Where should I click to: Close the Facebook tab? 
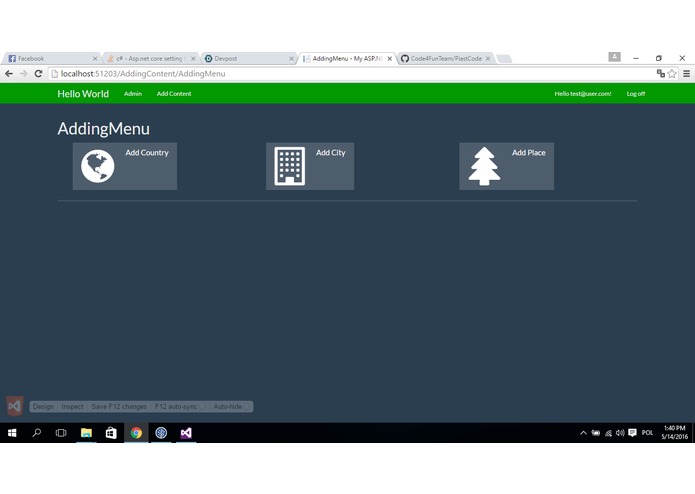coord(95,58)
